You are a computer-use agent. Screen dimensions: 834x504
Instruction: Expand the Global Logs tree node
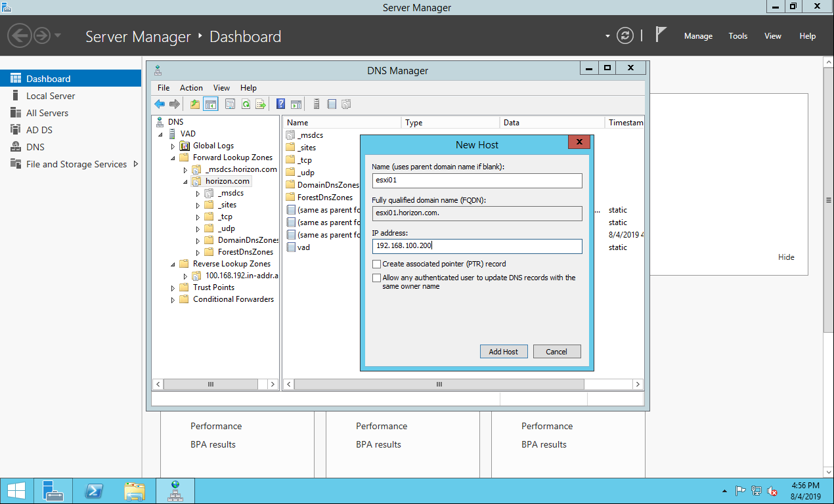click(173, 146)
